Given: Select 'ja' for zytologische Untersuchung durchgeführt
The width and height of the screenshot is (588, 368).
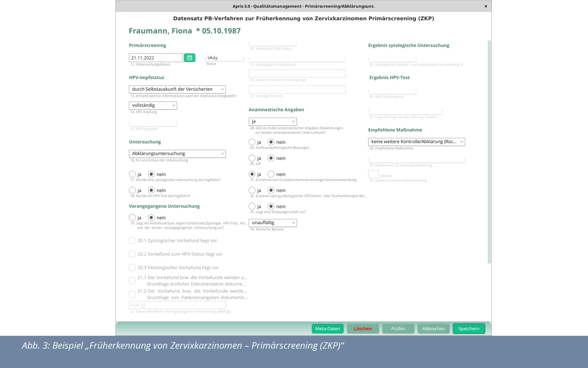Looking at the screenshot, I should 132,174.
